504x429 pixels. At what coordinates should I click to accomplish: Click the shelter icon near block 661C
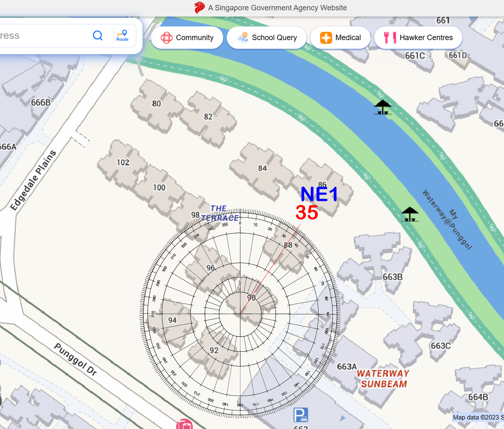(383, 107)
